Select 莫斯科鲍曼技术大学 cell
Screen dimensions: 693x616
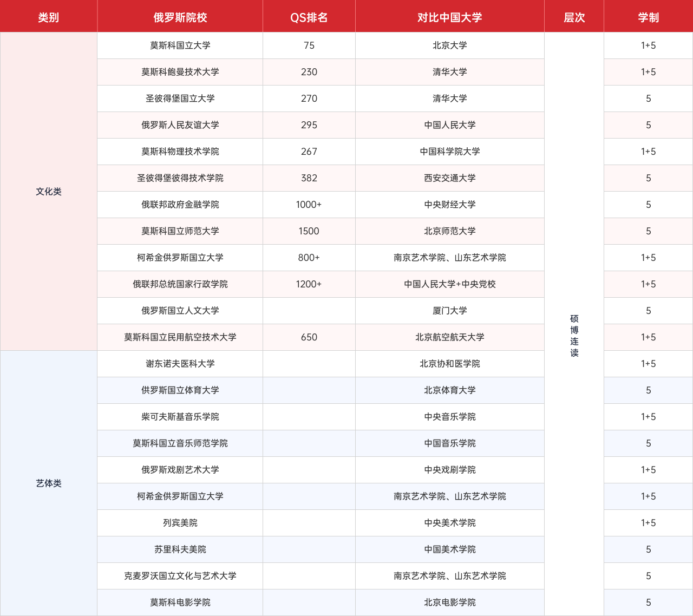[180, 72]
